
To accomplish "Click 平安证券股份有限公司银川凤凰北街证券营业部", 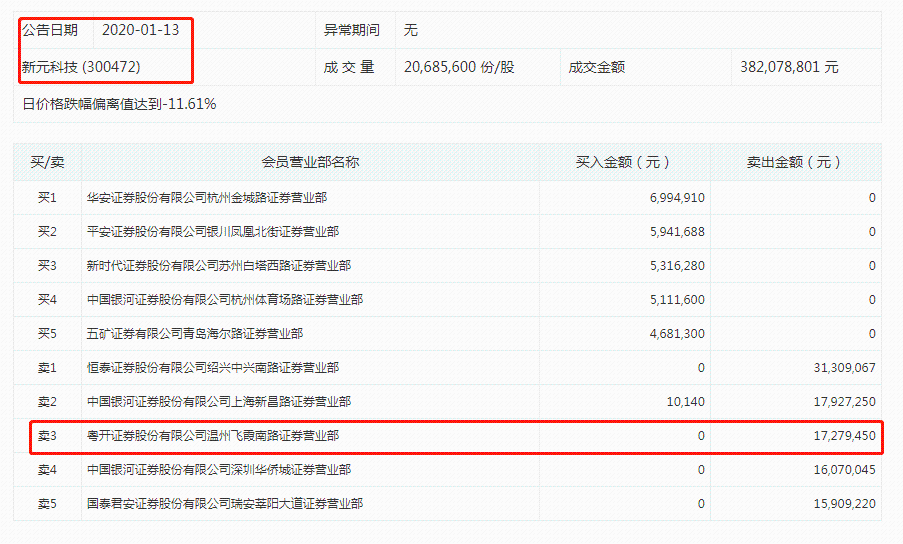I will tap(213, 231).
